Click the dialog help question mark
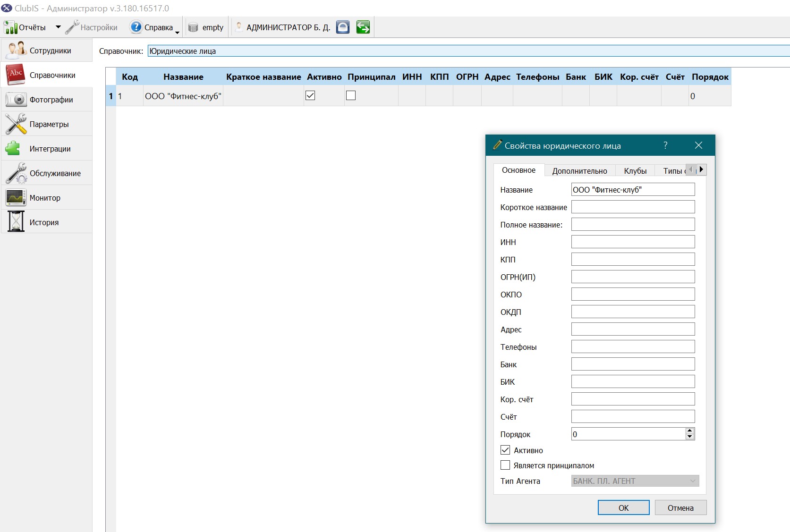Image resolution: width=790 pixels, height=532 pixels. coord(665,145)
